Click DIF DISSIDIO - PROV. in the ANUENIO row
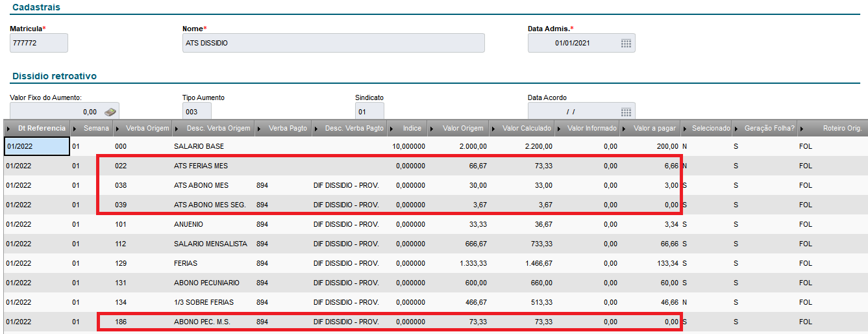Viewport: 868px width, 334px height. (346, 224)
